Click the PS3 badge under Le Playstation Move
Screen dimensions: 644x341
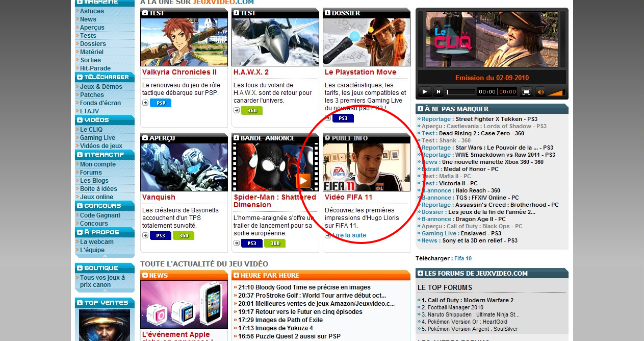pyautogui.click(x=343, y=118)
